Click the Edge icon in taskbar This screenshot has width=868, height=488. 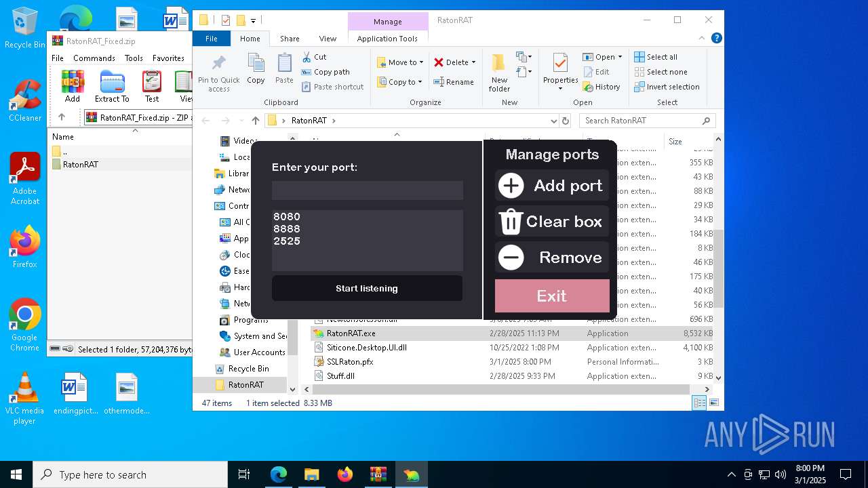[x=279, y=474]
